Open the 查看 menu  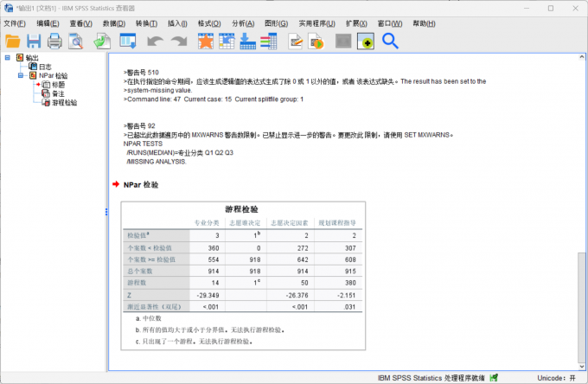coord(80,23)
